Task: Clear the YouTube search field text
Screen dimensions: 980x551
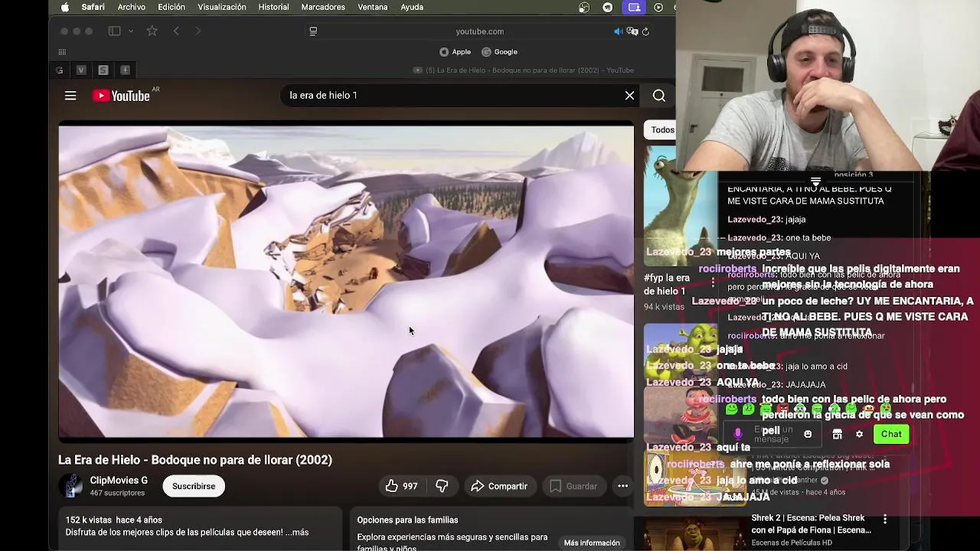Action: [629, 96]
